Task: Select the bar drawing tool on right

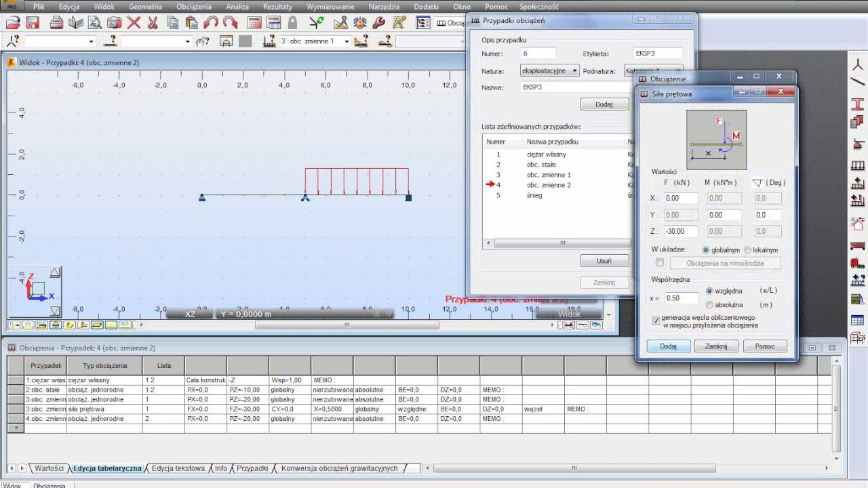Action: tap(858, 82)
